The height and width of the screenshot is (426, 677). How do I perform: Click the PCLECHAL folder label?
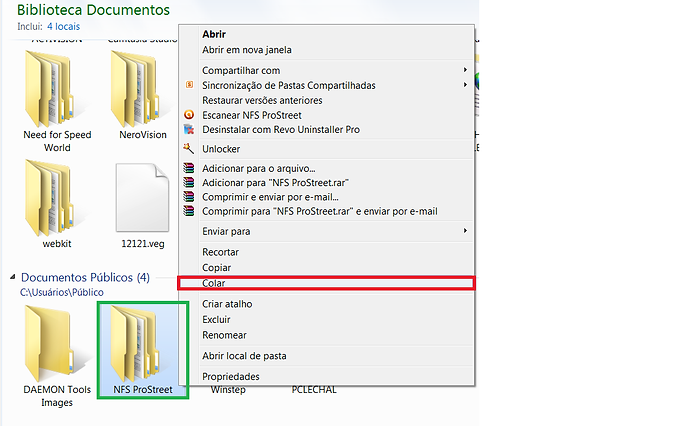[x=314, y=390]
